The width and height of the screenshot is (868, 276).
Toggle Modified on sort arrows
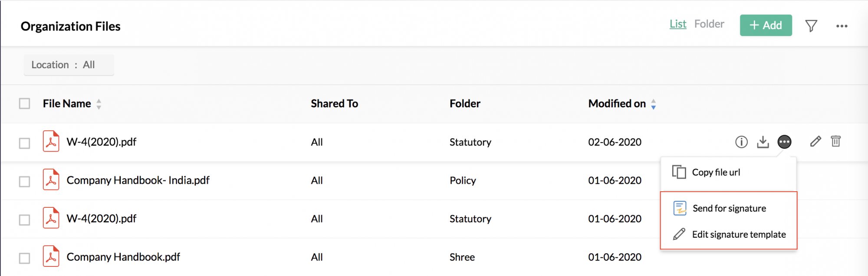point(653,104)
